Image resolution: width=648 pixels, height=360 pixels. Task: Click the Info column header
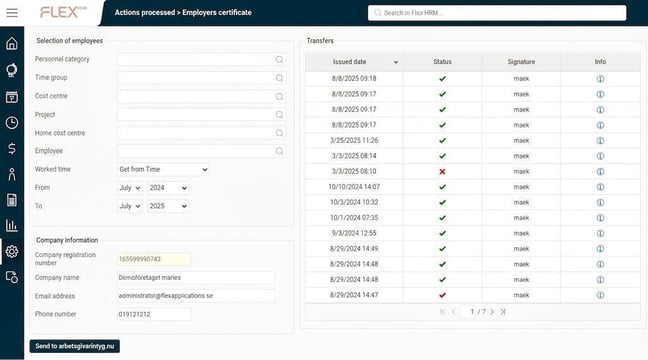(x=600, y=62)
